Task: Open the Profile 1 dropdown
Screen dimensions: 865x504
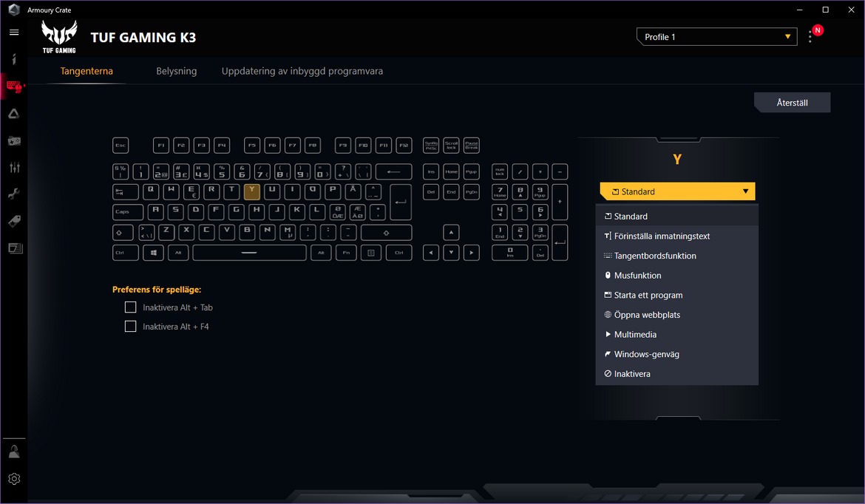Action: 716,37
